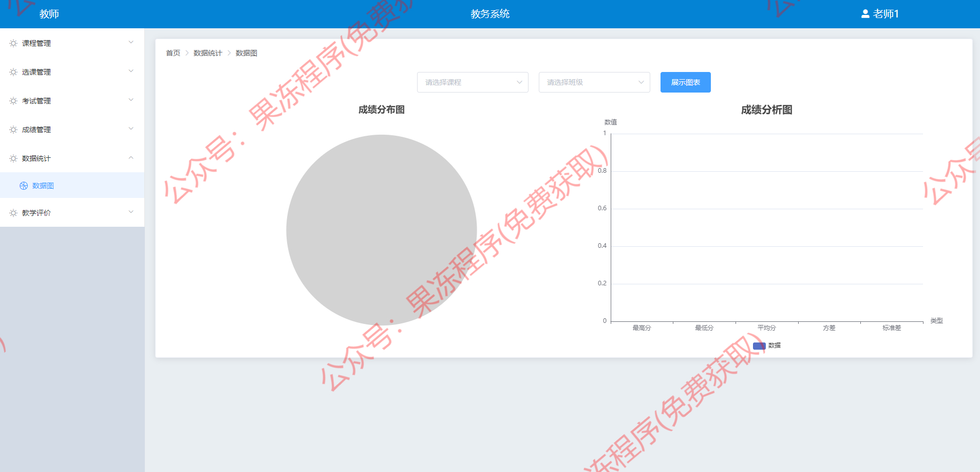Click the sun icon beside 课程管理

point(13,43)
